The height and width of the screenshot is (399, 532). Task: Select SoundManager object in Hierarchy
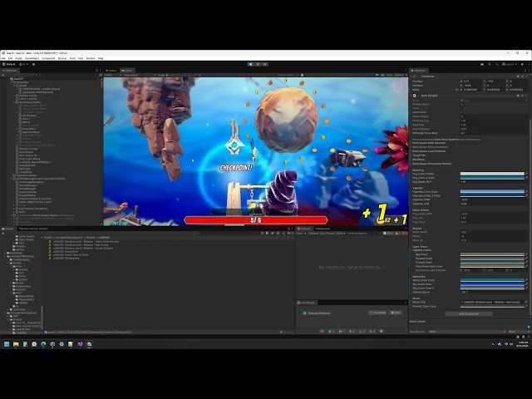click(28, 185)
